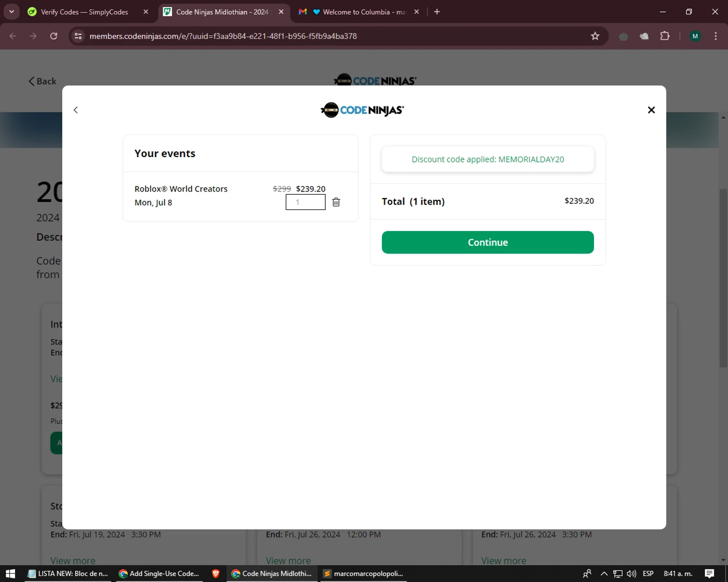Image resolution: width=728 pixels, height=582 pixels.
Task: Click the Mon, Jul 8 date text
Action: pyautogui.click(x=153, y=203)
